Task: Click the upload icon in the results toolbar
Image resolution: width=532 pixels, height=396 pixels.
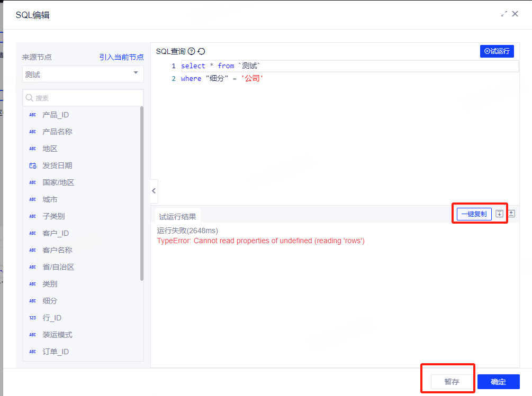Action: pos(511,214)
